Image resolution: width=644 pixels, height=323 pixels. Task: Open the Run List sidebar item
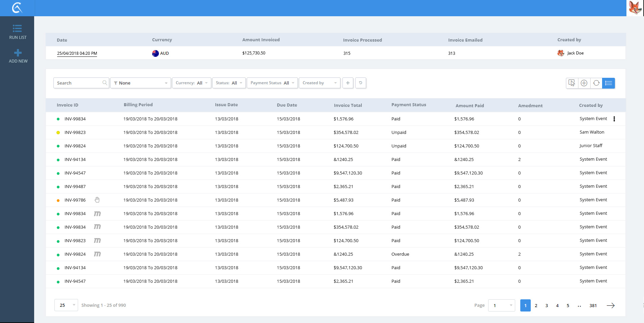click(18, 32)
